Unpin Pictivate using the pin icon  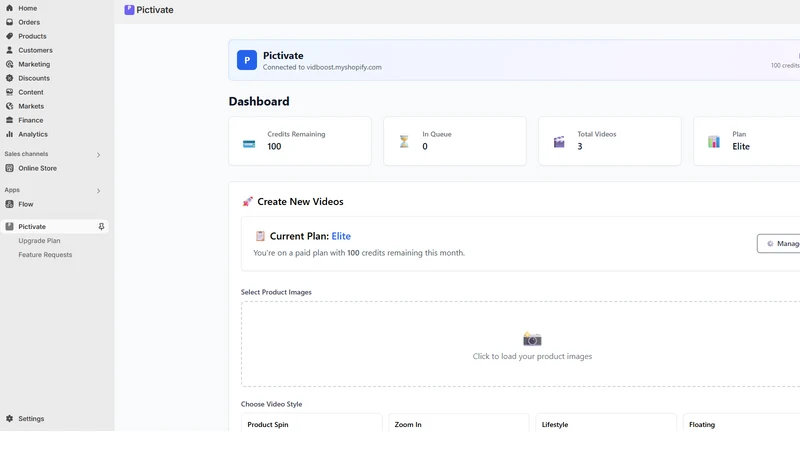tap(101, 227)
